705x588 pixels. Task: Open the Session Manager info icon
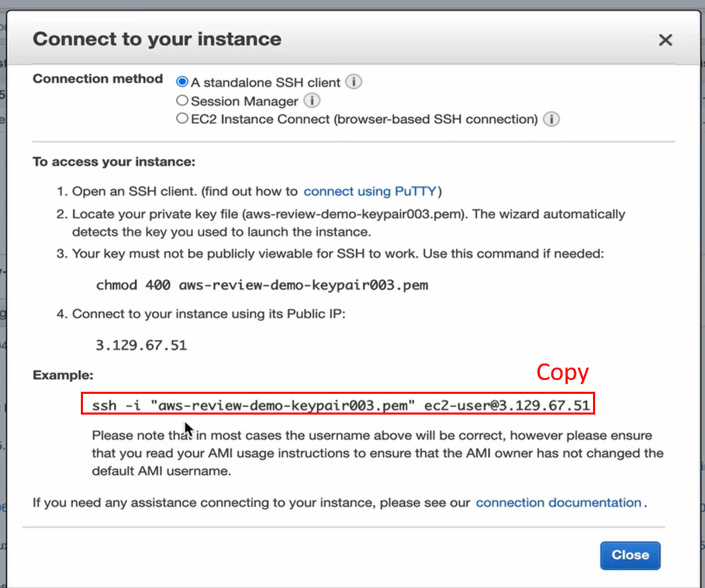312,101
